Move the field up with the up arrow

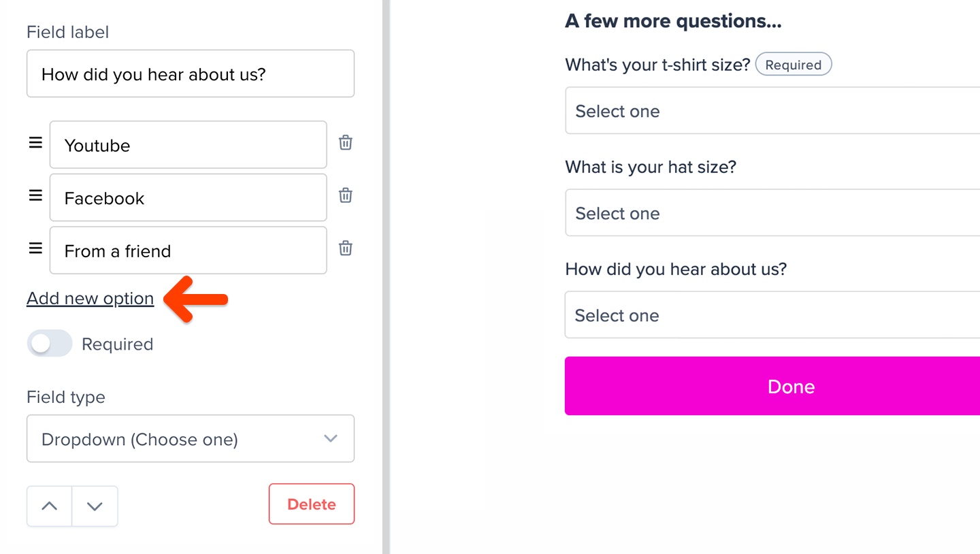click(48, 506)
